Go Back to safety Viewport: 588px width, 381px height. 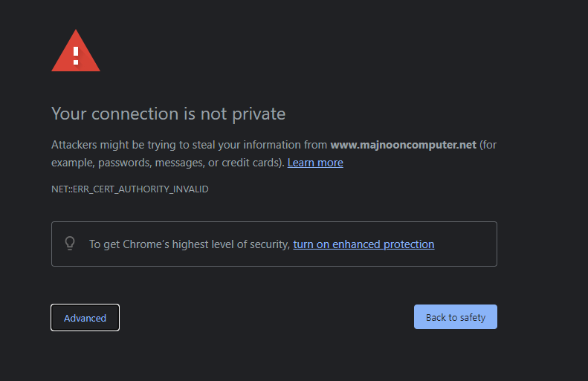(456, 317)
